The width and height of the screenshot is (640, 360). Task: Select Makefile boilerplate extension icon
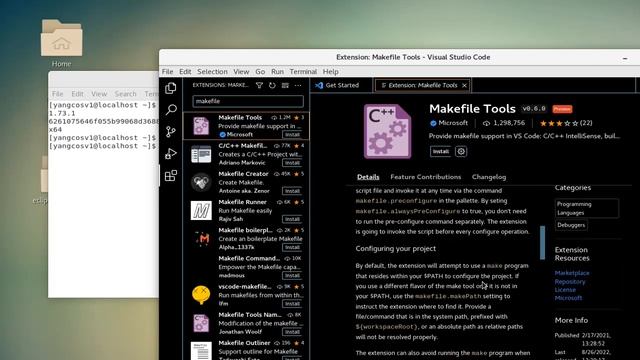pyautogui.click(x=202, y=238)
